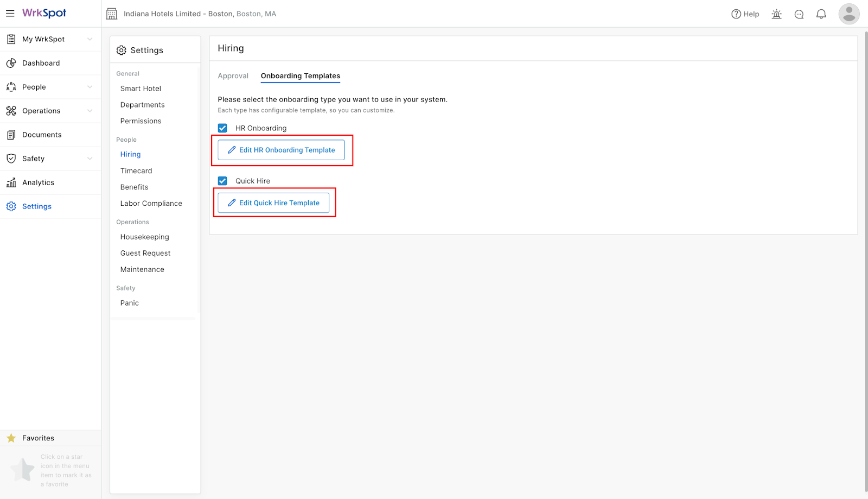868x499 pixels.
Task: Open the Edit Quick Hire Template button
Action: coord(273,203)
